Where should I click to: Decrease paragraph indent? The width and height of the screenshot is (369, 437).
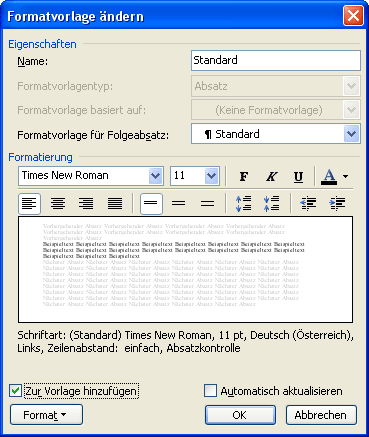coord(308,203)
